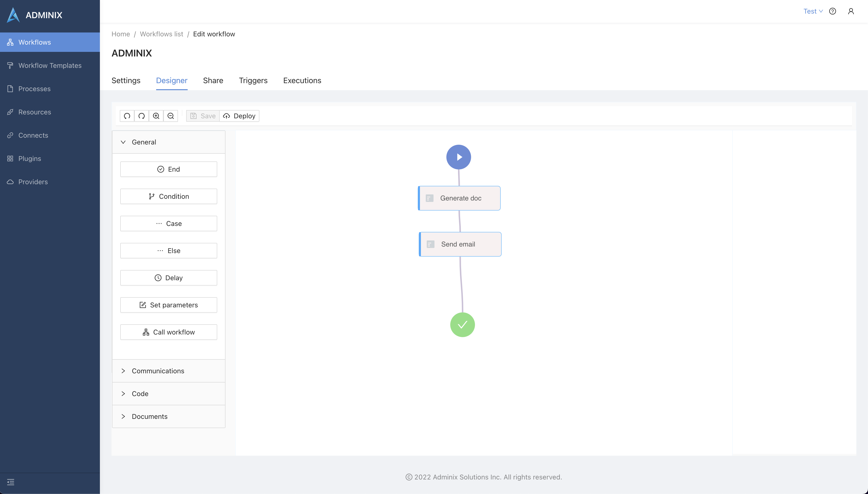Viewport: 868px width, 494px height.
Task: Click the redo icon in designer toolbar
Action: [142, 116]
